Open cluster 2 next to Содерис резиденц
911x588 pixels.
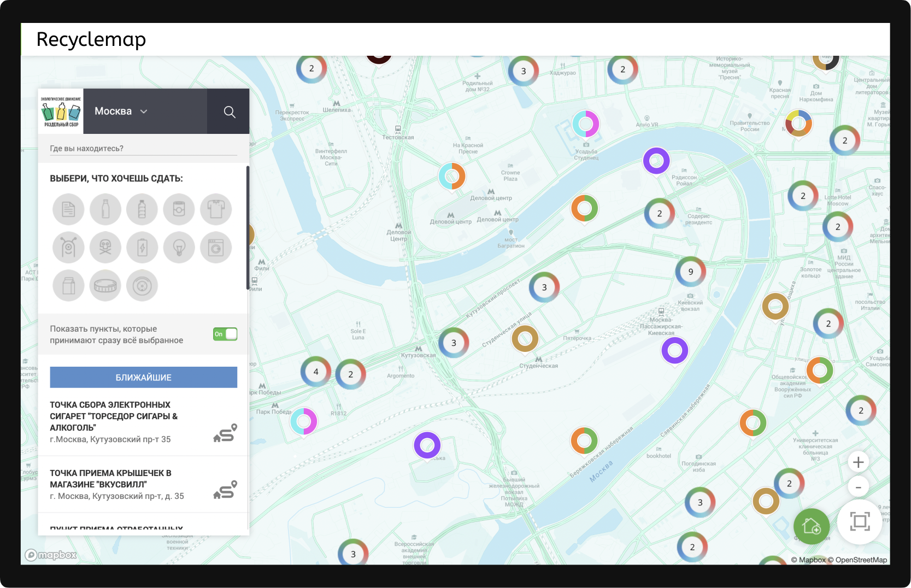660,214
